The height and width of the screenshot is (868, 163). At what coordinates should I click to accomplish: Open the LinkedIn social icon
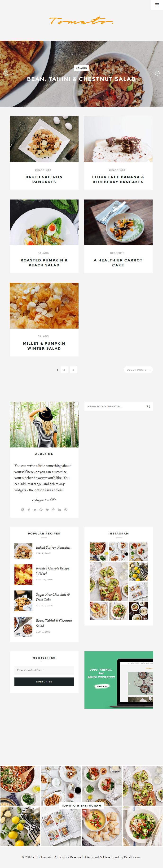click(59, 509)
